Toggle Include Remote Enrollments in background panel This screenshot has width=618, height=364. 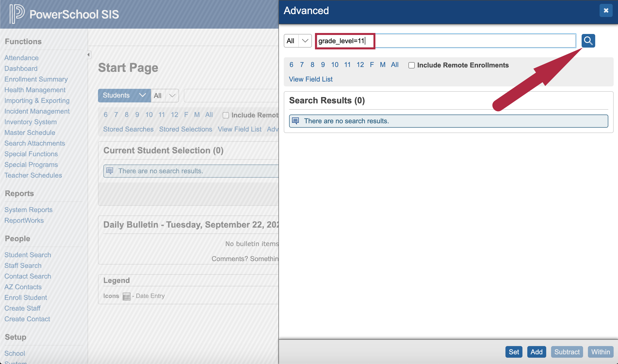[x=226, y=114]
